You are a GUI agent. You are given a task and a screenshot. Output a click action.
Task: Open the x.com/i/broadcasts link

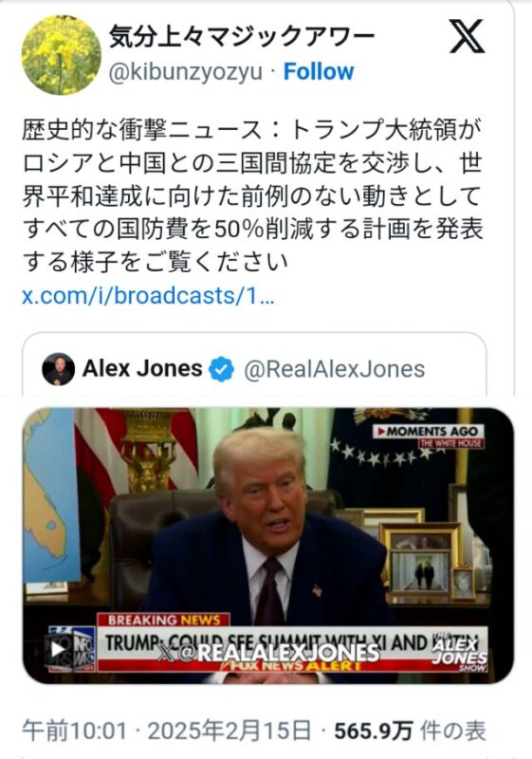point(149,296)
